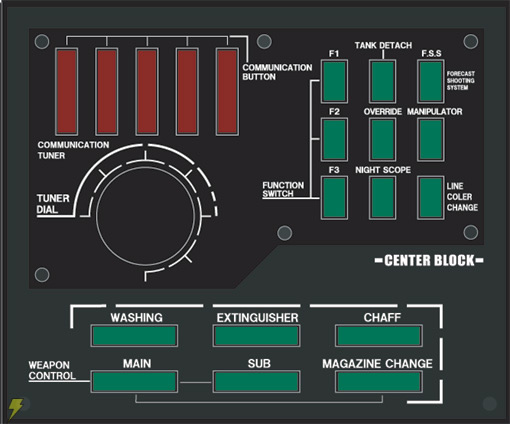Select the third red communication button

coord(147,92)
